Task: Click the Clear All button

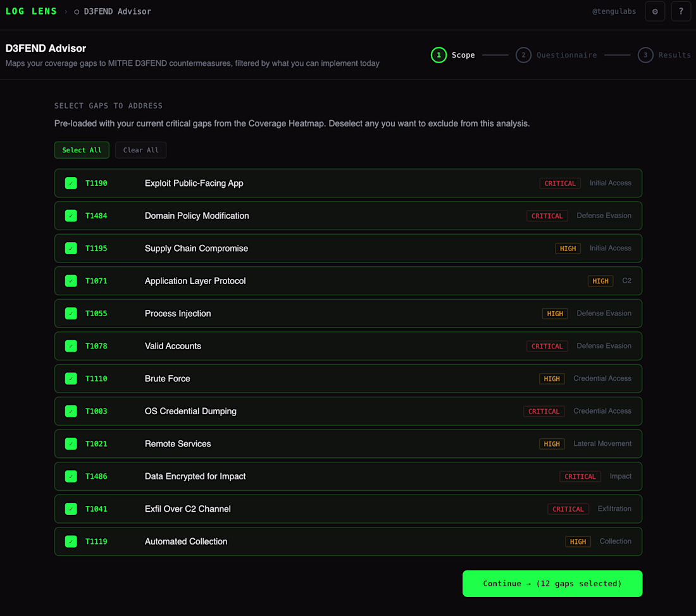Action: tap(140, 150)
